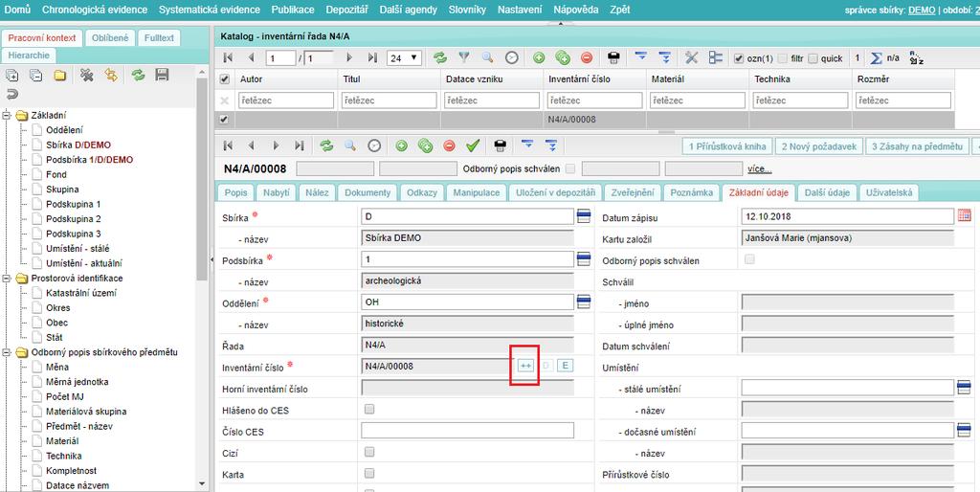Click 1 Přírůstková kniha button
The height and width of the screenshot is (492, 980).
(x=727, y=145)
